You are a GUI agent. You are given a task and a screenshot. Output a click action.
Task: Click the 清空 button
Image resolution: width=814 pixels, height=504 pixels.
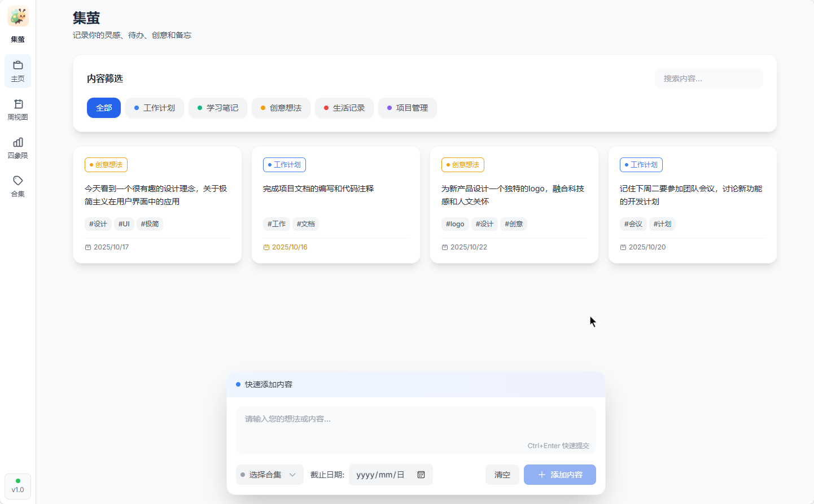(x=502, y=475)
